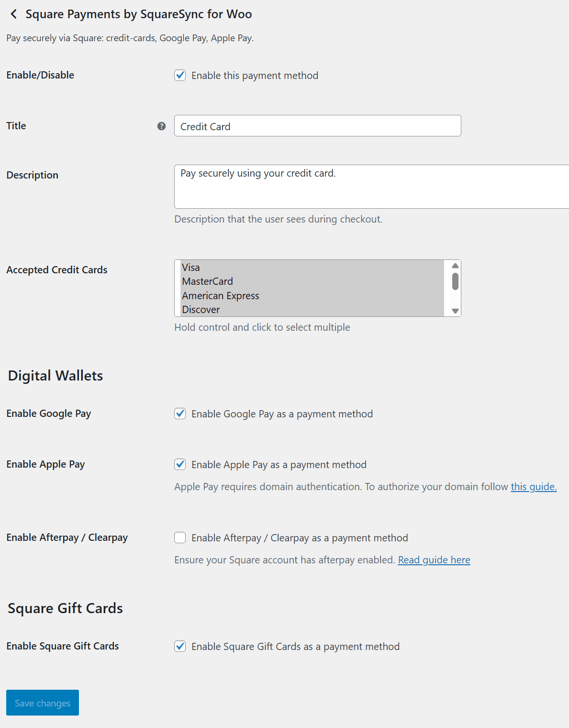569x728 pixels.
Task: Open the Title help tooltip icon
Action: [162, 126]
